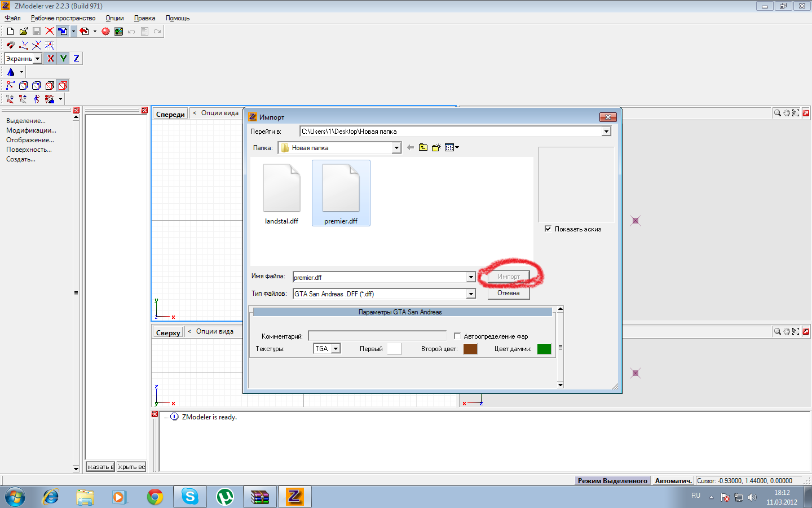Select the vertex snap tool beside the magnet

tap(24, 45)
